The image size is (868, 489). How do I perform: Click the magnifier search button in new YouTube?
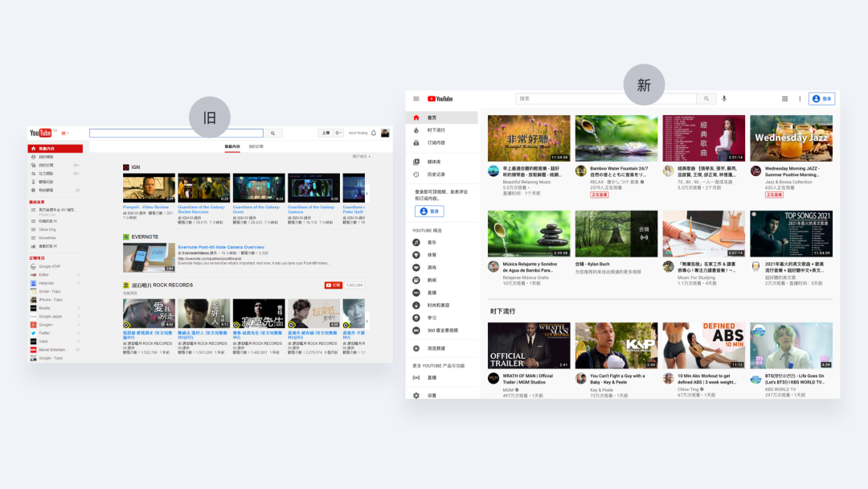pyautogui.click(x=706, y=99)
